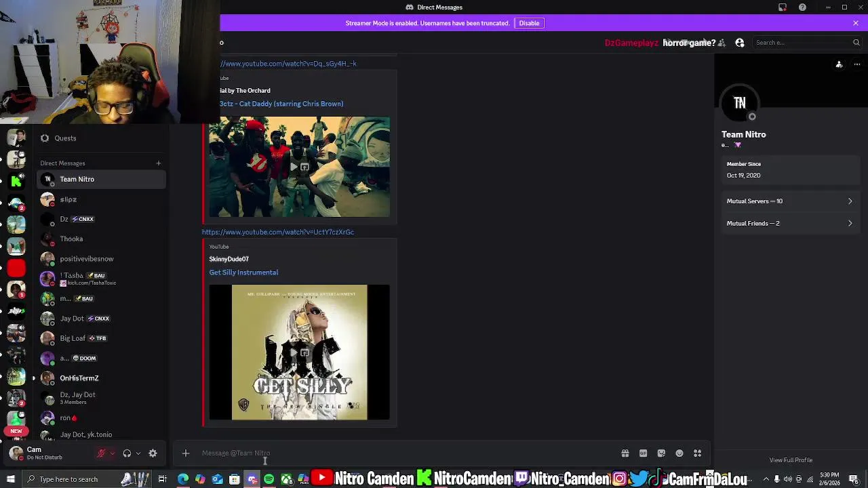Open the Dz, Jay Dot group DM

click(102, 398)
